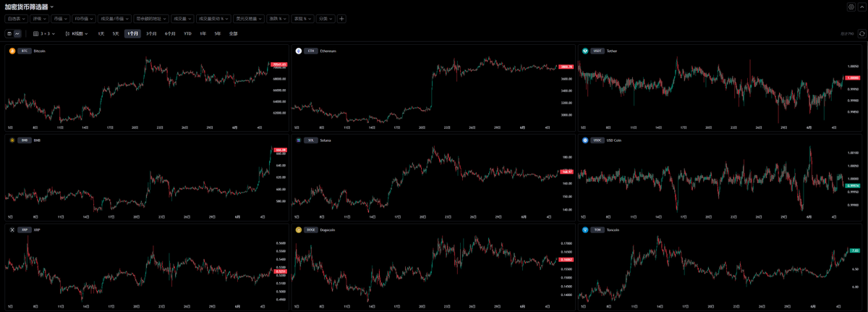Click the Bitcoin name label

pyautogui.click(x=40, y=51)
